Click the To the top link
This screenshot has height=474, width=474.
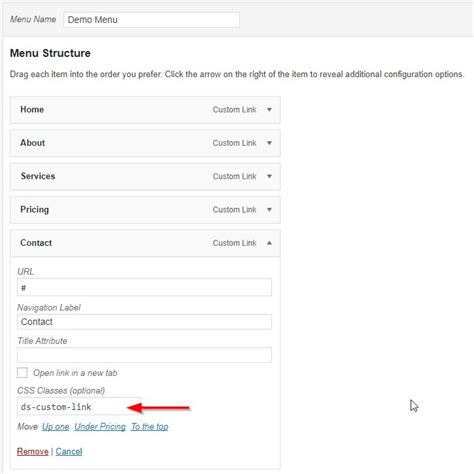tap(150, 427)
